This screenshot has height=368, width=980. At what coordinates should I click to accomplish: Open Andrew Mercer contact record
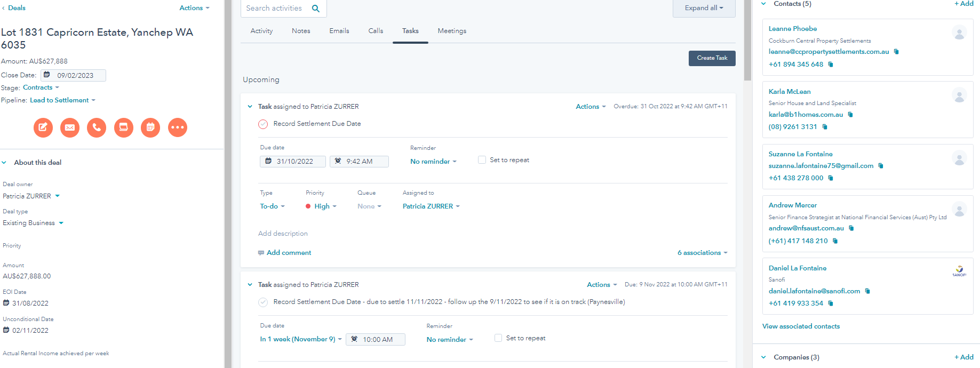click(x=793, y=205)
